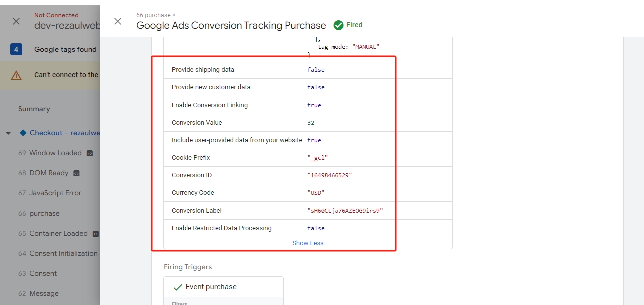Click the "Conversion Label" label
Screen dimensions: 644x305
coord(197,210)
